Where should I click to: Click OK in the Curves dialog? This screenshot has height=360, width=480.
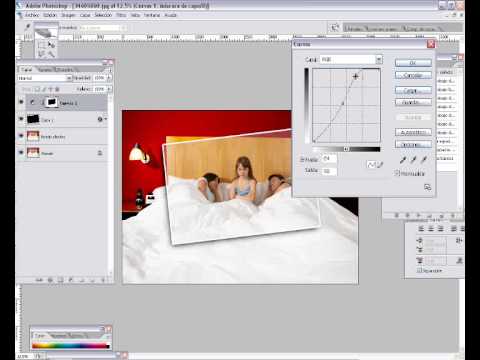click(413, 63)
